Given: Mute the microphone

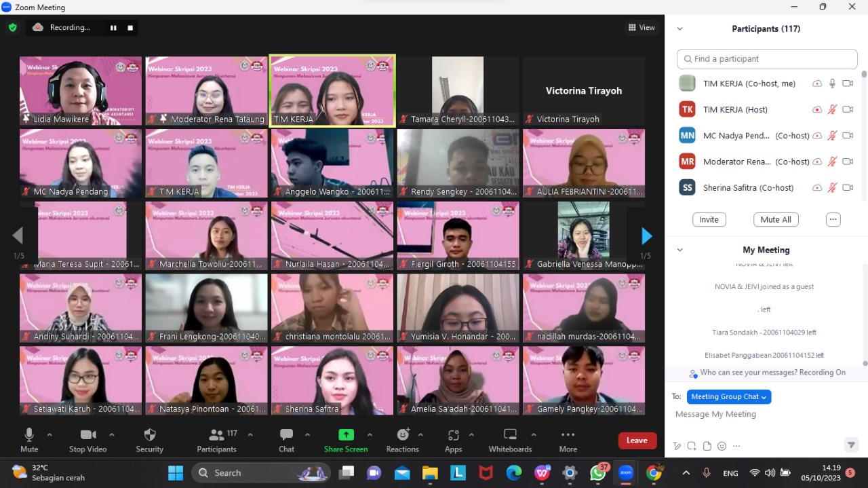Looking at the screenshot, I should click(x=29, y=435).
